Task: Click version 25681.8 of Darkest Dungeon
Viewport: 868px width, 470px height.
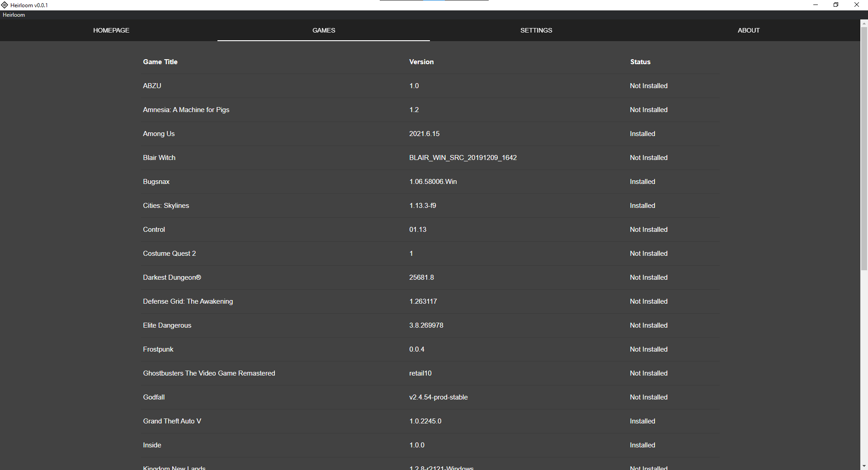Action: coord(421,277)
